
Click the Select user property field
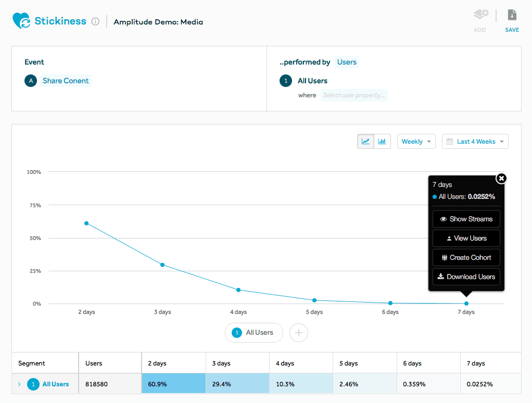pos(353,95)
